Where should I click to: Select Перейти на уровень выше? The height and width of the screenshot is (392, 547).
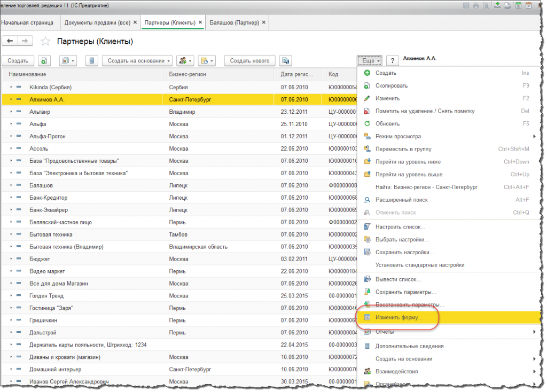(x=449, y=175)
